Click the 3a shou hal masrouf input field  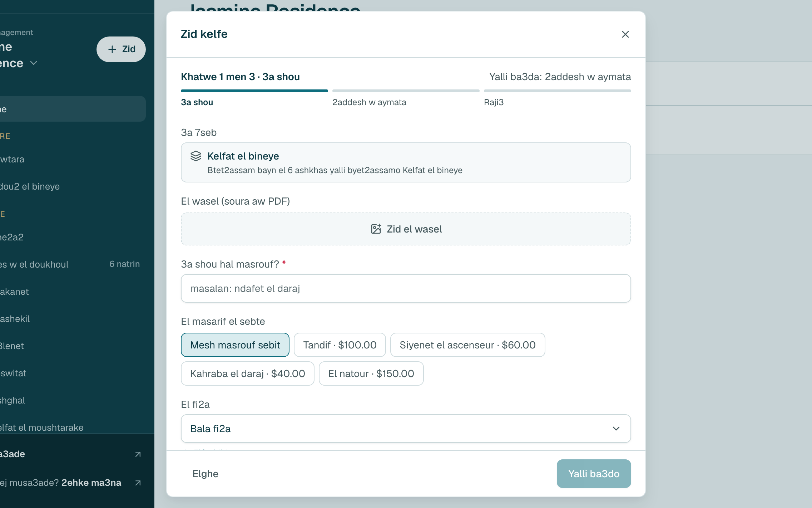pos(406,288)
